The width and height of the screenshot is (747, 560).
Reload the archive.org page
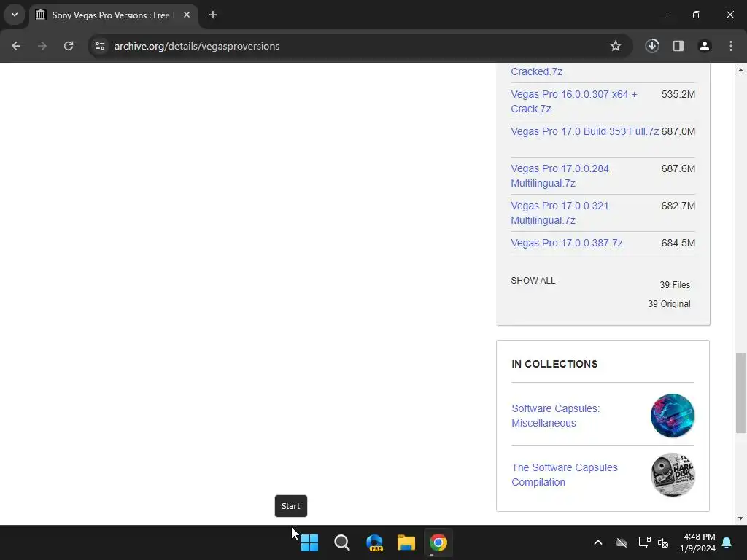point(69,46)
